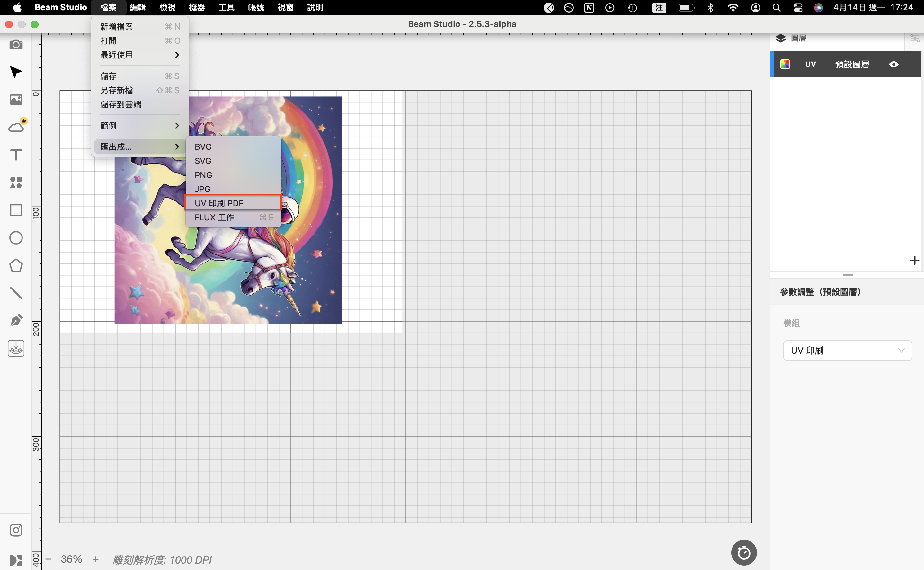924x570 pixels.
Task: Select the Text tool
Action: 16,155
